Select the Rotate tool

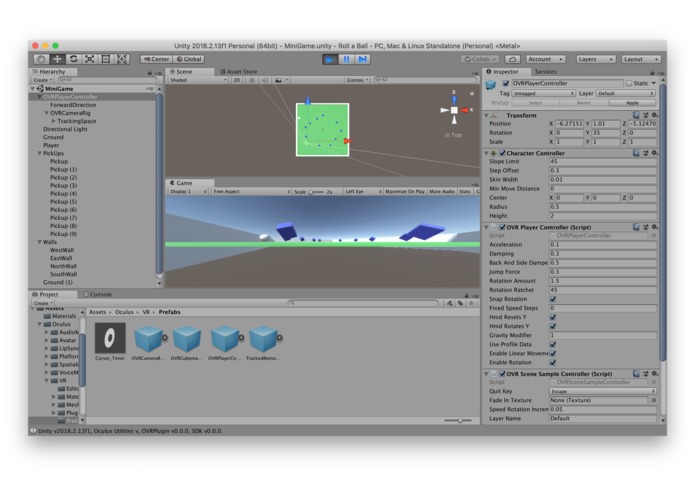click(x=74, y=59)
